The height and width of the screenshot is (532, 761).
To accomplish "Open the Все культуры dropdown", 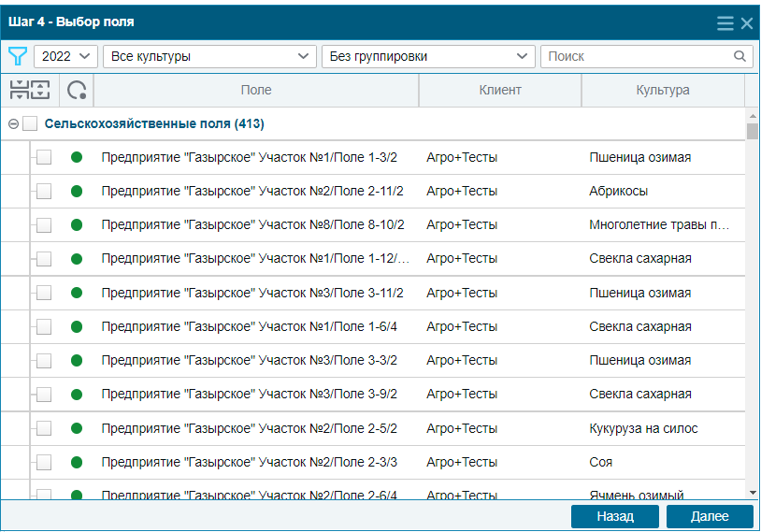I will pos(209,56).
